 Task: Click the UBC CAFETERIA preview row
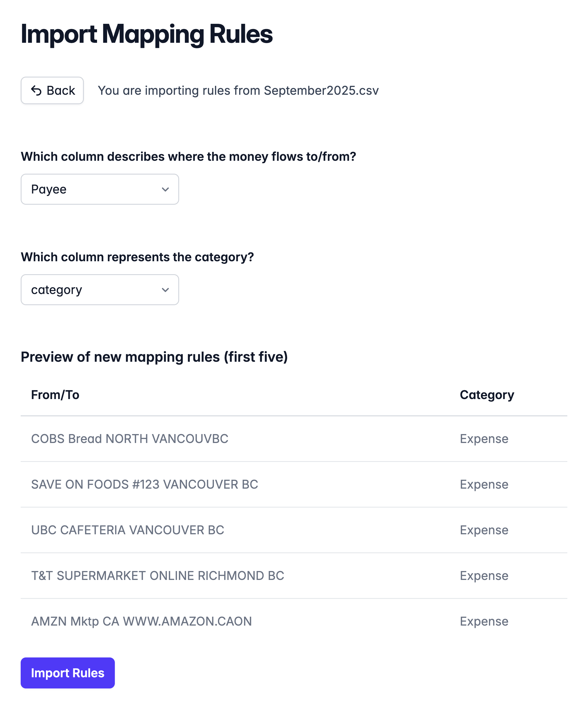pos(127,530)
